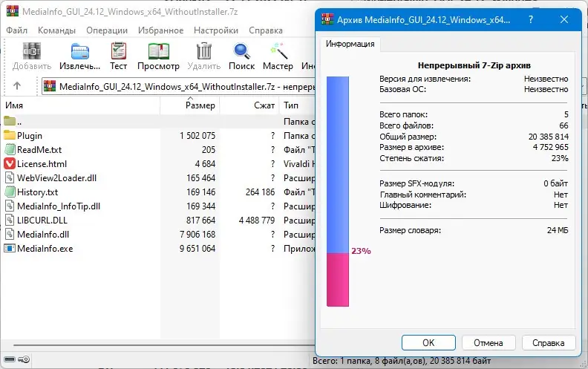Open the Просмотр (View) tool
This screenshot has width=588, height=369.
[158, 51]
